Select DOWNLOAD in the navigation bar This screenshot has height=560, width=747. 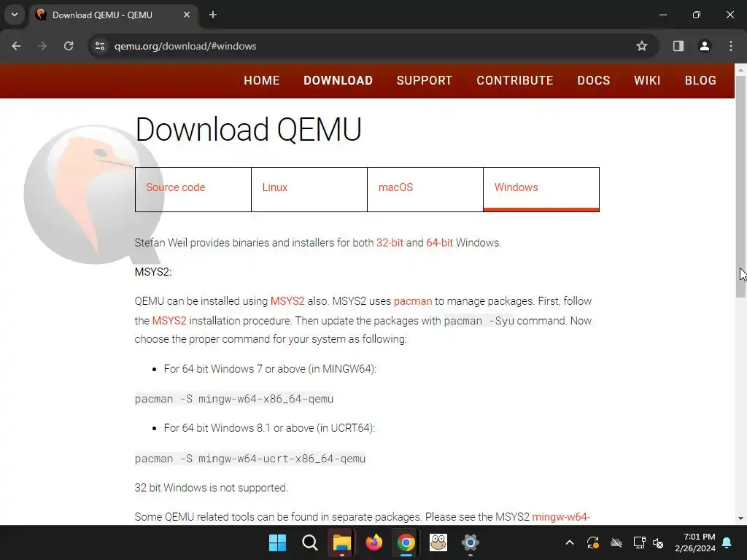[x=338, y=80]
